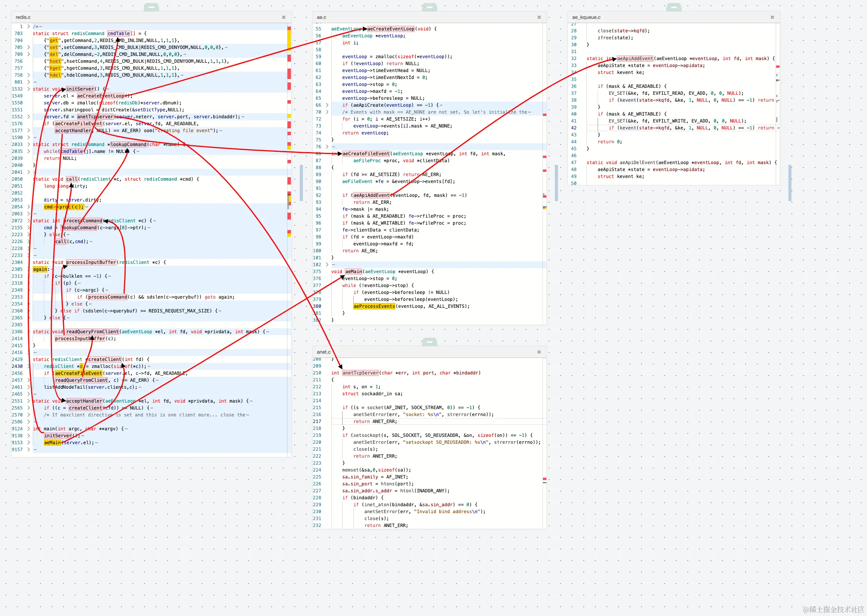The width and height of the screenshot is (867, 616).
Task: Click the highlighted aeProcessEvents token in ae.c
Action: click(374, 306)
